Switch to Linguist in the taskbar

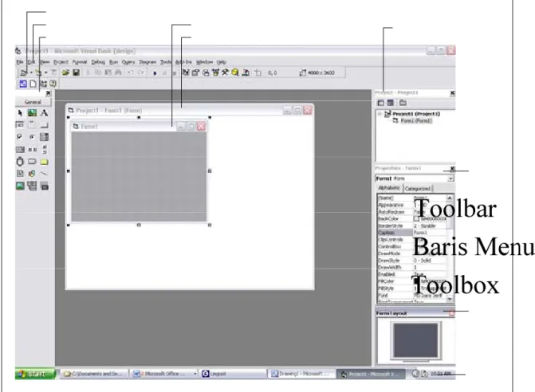[x=234, y=374]
